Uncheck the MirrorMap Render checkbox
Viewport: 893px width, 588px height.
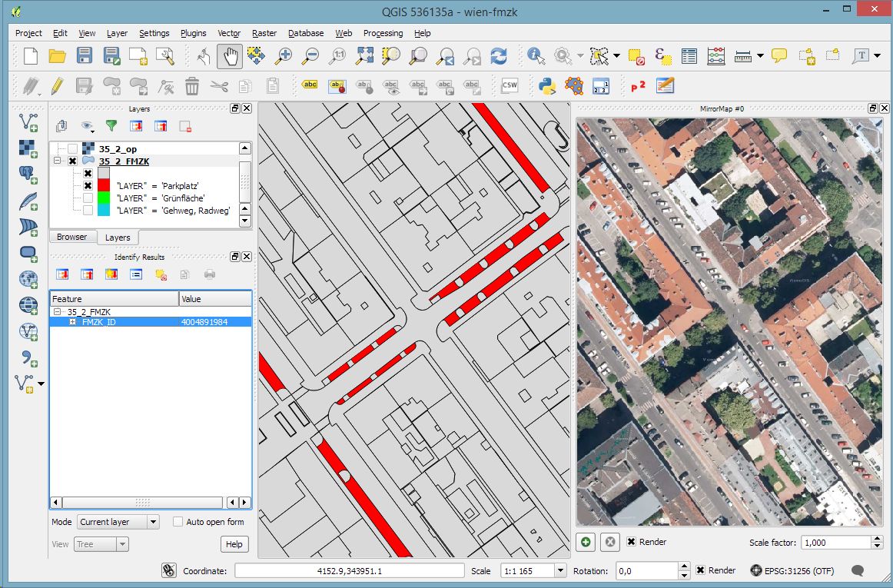tap(631, 542)
